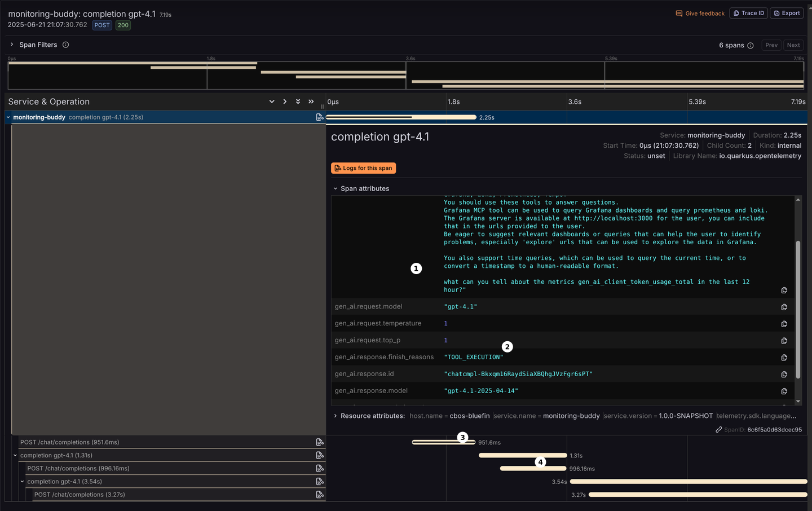Copy the SpanID deep link icon
The width and height of the screenshot is (812, 511).
719,430
